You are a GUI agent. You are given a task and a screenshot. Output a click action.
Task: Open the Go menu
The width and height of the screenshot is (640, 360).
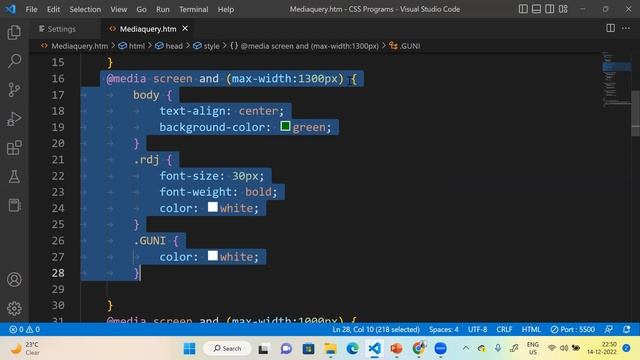pos(141,9)
